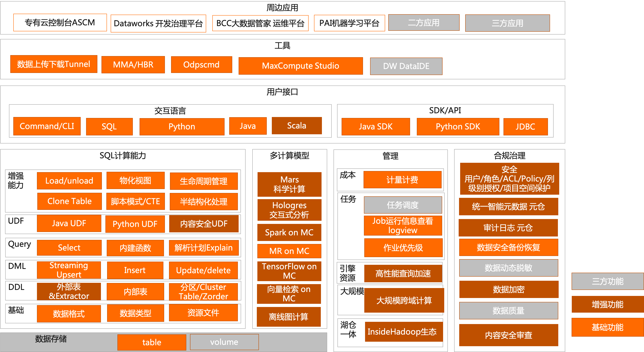
Task: Click the Python SDK box
Action: click(458, 127)
